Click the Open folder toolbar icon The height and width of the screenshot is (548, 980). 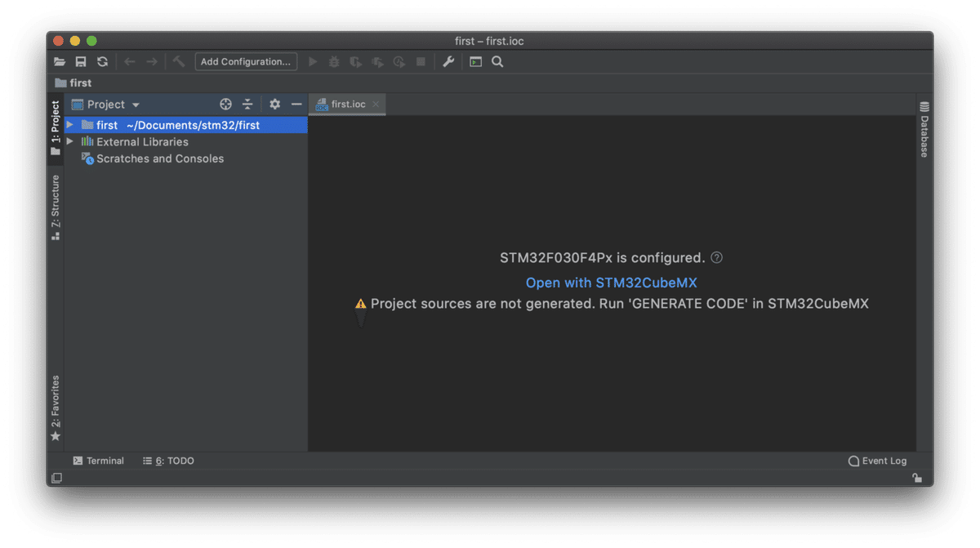click(x=60, y=62)
